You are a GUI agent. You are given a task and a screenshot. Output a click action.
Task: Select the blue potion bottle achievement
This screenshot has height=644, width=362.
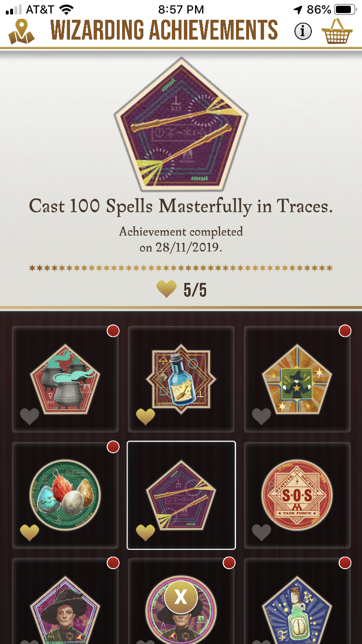click(x=181, y=379)
